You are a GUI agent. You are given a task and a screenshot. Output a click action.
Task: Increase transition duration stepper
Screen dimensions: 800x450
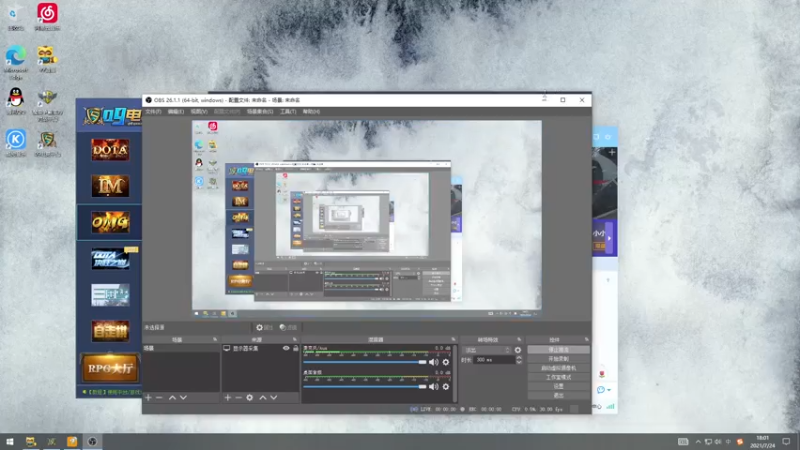[x=519, y=358]
